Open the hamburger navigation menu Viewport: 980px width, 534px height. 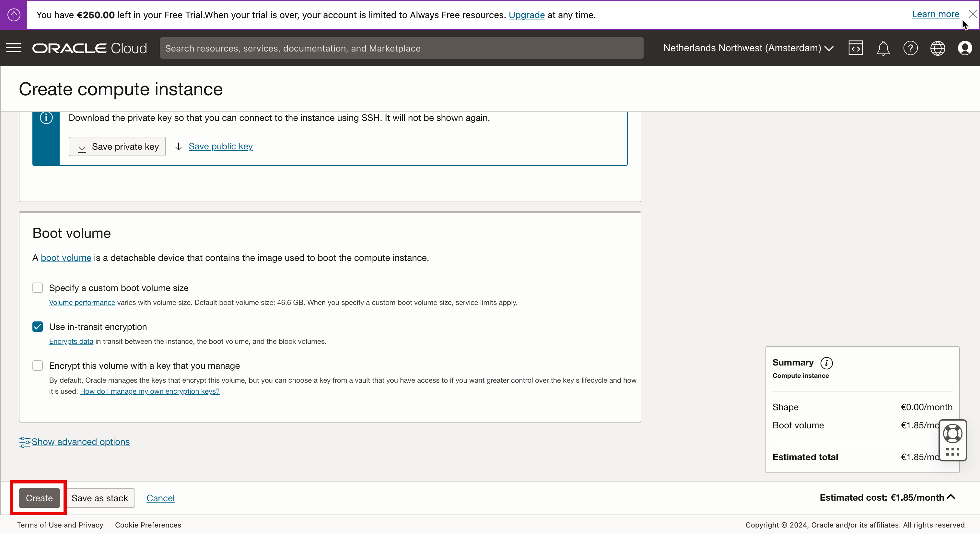click(x=14, y=48)
